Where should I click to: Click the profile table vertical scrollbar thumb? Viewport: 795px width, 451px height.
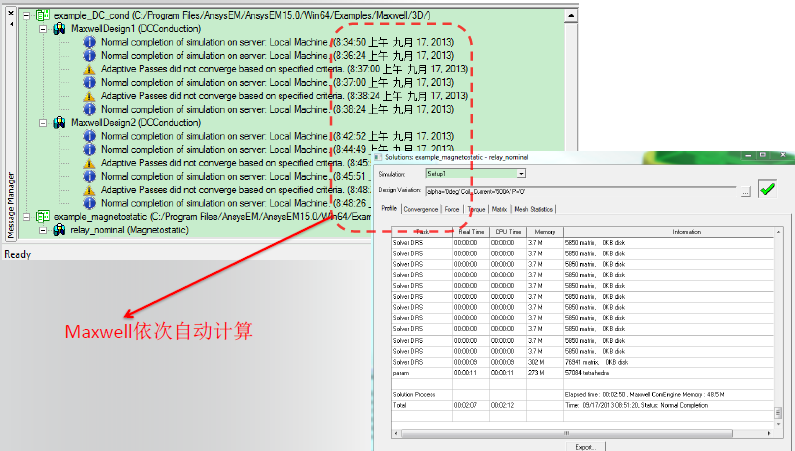(778, 412)
